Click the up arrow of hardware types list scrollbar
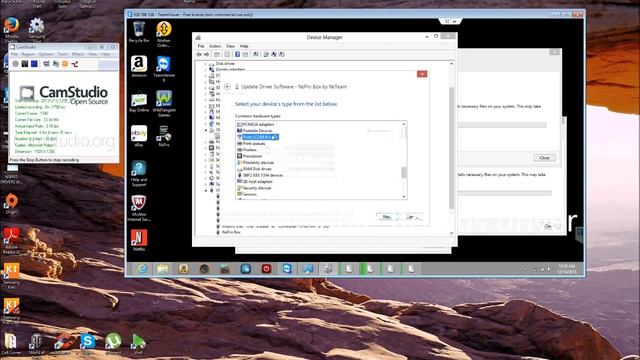The height and width of the screenshot is (360, 640). [x=404, y=124]
